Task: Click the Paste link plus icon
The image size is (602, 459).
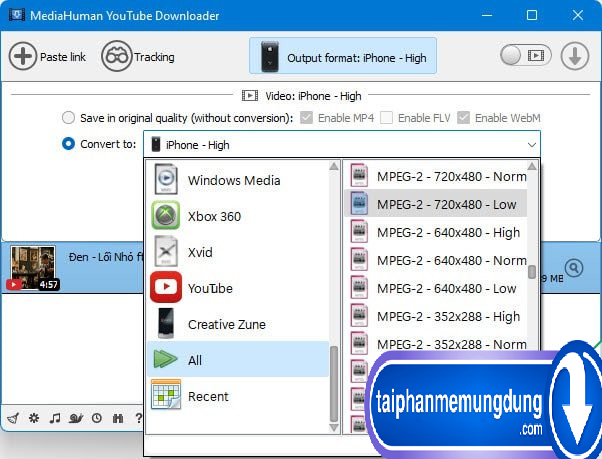Action: [23, 56]
